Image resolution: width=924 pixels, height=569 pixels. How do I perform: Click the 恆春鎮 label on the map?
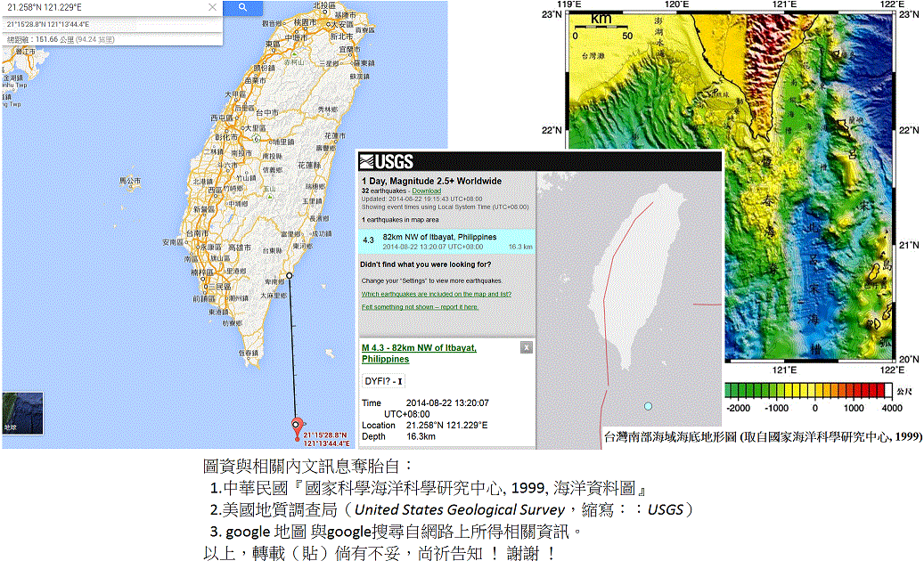248,353
